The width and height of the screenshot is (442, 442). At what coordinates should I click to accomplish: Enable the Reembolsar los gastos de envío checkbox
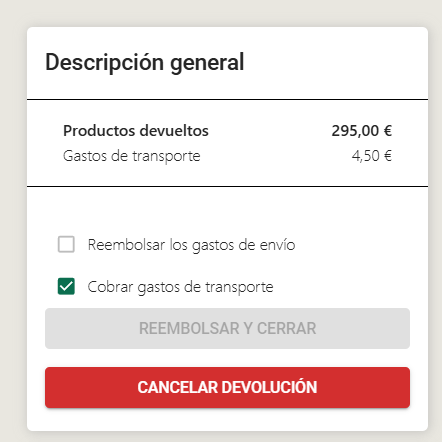pyautogui.click(x=66, y=244)
